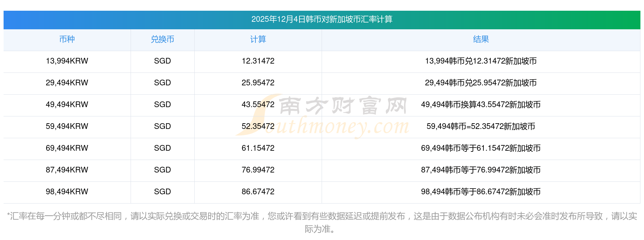644x240 pixels.
Task: Click the 59,494KRW cell
Action: click(x=67, y=126)
